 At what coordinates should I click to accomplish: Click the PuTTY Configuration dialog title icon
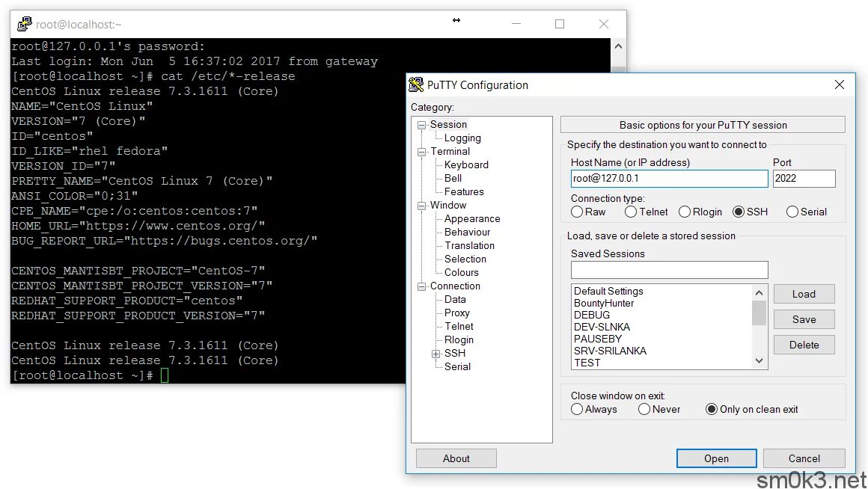[416, 84]
